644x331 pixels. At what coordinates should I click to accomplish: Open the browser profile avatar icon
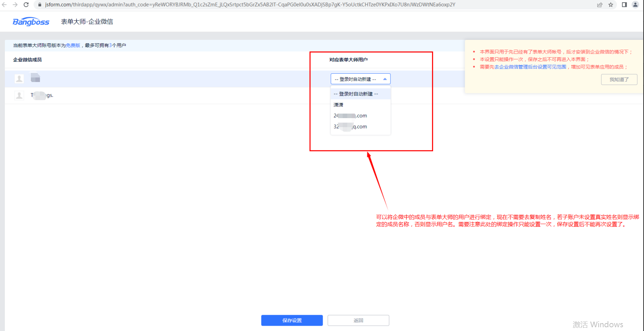635,5
